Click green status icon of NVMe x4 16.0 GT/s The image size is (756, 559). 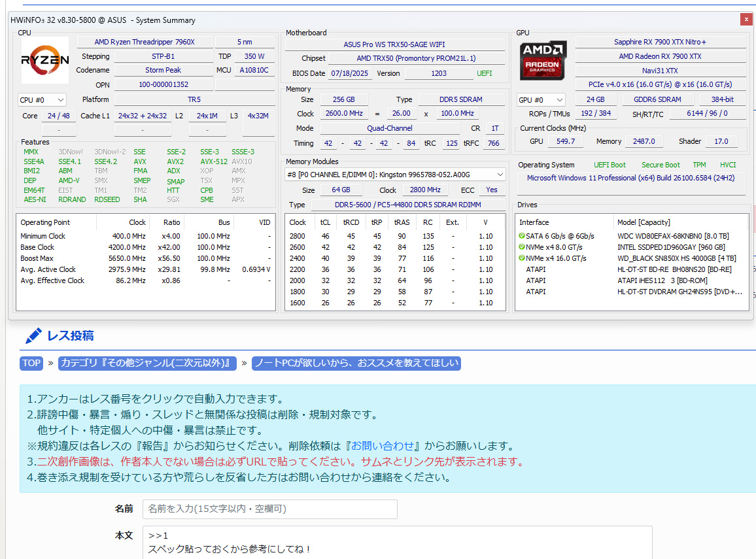tap(522, 258)
